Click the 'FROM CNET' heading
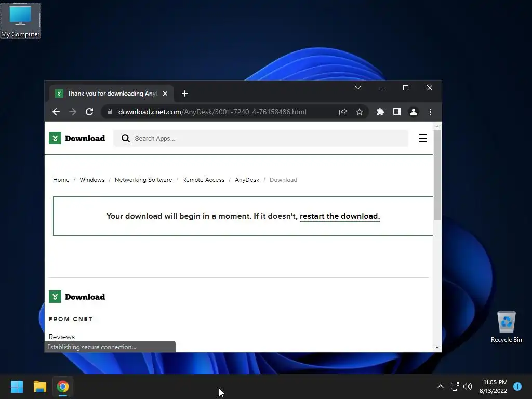The width and height of the screenshot is (532, 399). tap(71, 319)
